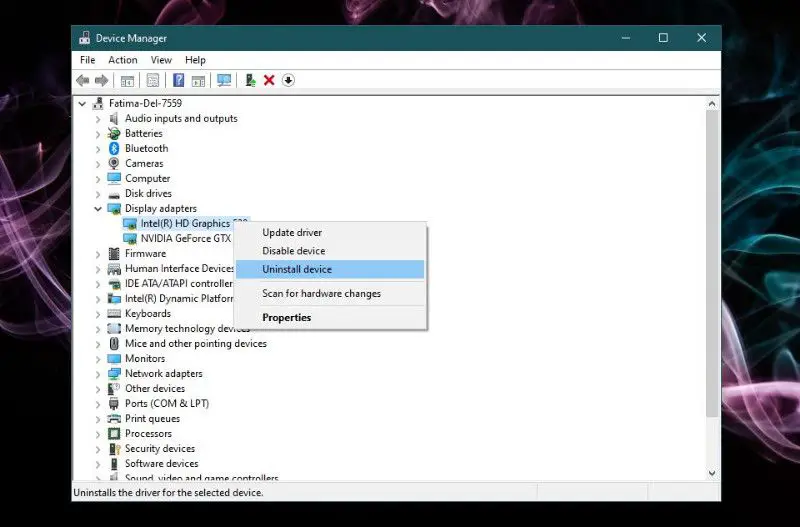
Task: Click the monitor scan for hardware changes icon
Action: point(224,80)
